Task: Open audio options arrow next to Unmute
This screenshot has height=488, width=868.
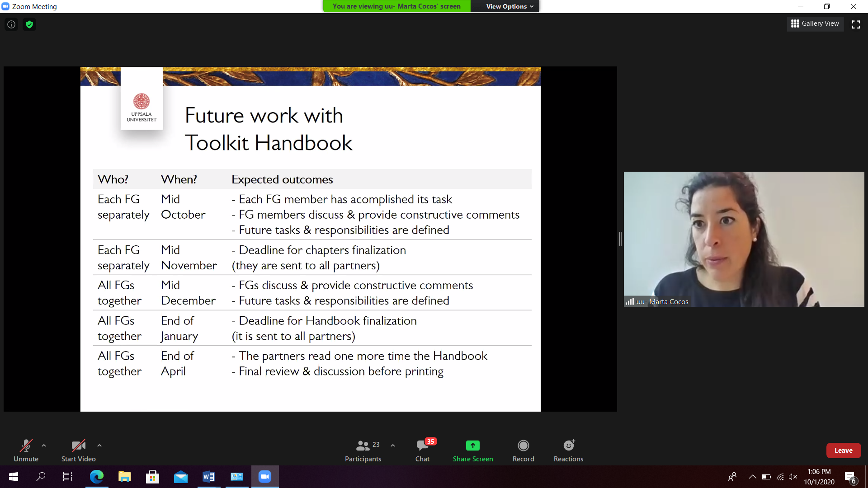Action: coord(44,446)
